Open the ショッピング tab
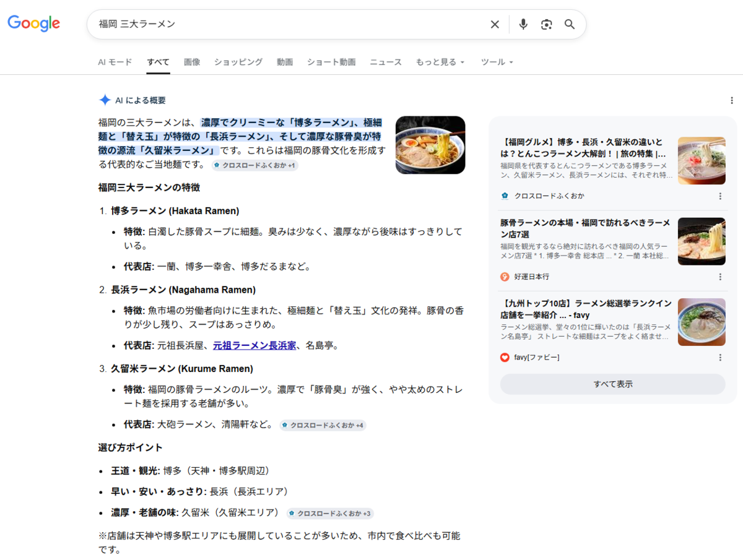Image resolution: width=743 pixels, height=560 pixels. 238,62
